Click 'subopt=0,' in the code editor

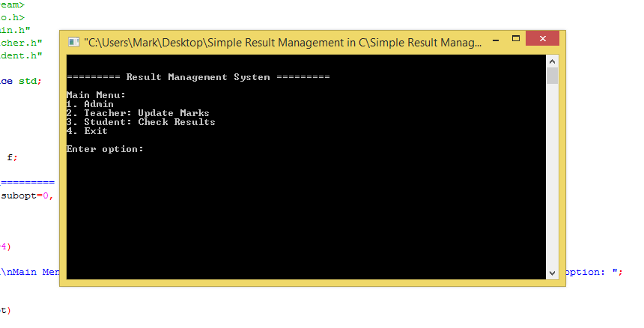tap(28, 196)
